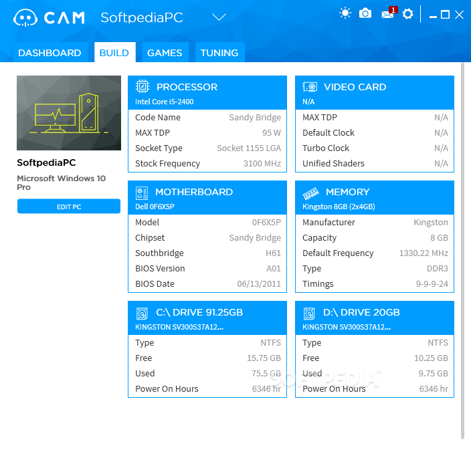Click the Memory RAM stick icon
Screen dimensions: 471x476
click(310, 193)
